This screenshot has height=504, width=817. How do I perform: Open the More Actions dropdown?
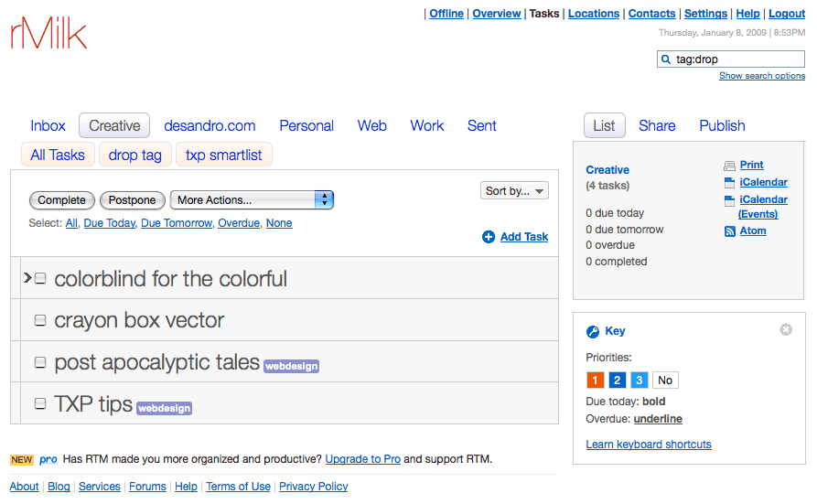pyautogui.click(x=252, y=200)
